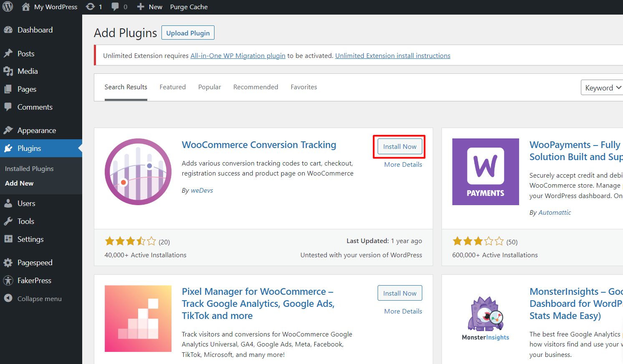Click the Dashboard menu label
Viewport: 623px width, 364px height.
pyautogui.click(x=35, y=30)
